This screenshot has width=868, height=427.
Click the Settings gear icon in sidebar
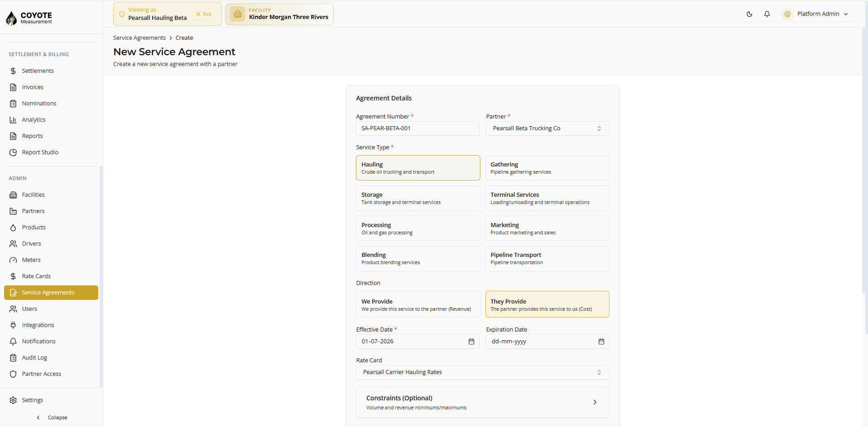[x=13, y=400]
